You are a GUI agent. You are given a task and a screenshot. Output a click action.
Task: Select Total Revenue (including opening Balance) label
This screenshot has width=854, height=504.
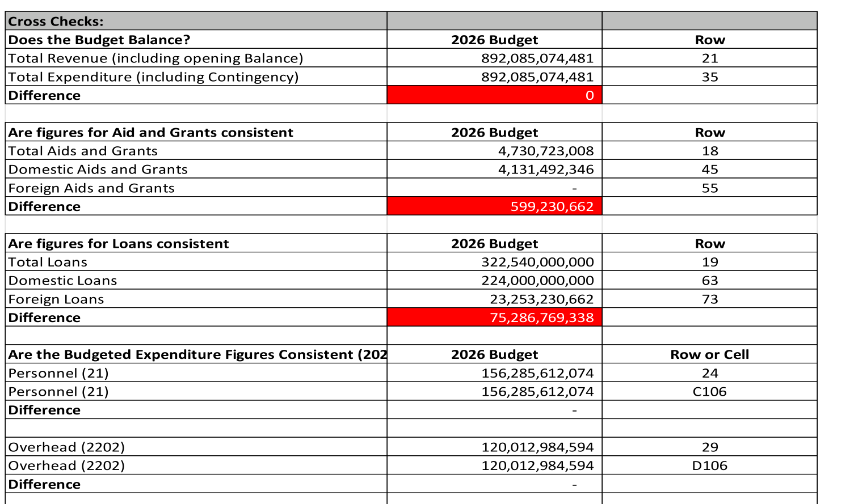point(196,58)
